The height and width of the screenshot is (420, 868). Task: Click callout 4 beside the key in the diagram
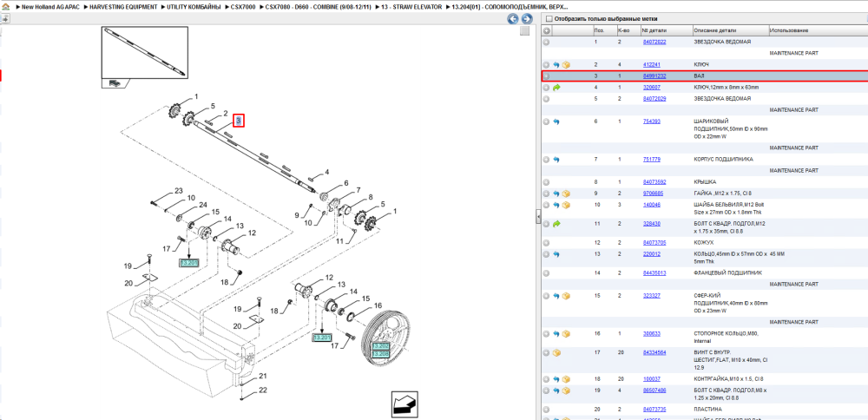coord(327,172)
